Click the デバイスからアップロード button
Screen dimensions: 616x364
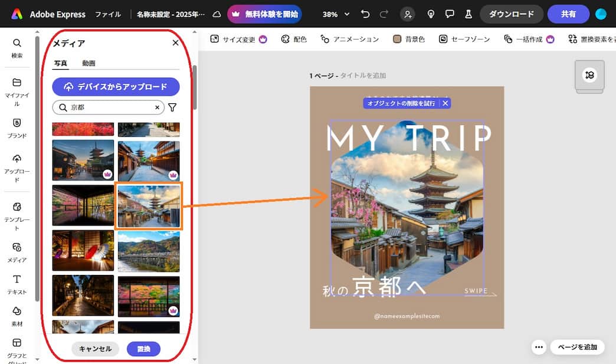[116, 87]
